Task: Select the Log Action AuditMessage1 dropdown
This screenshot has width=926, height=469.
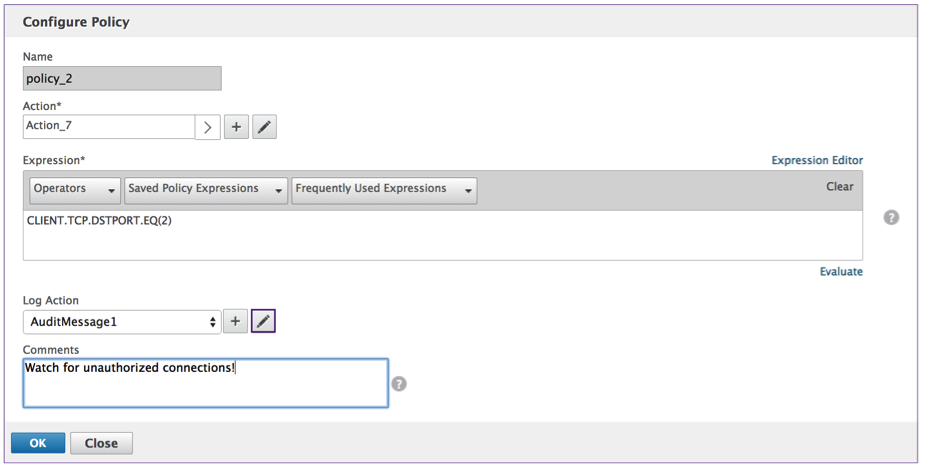Action: tap(122, 322)
